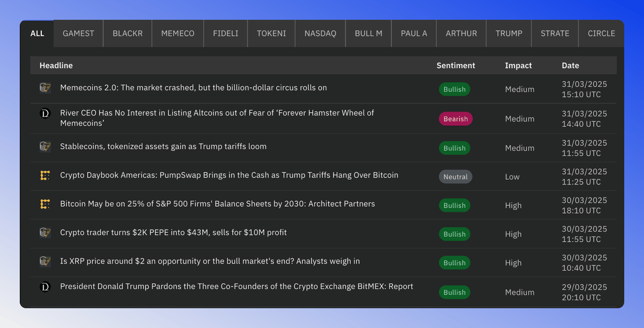This screenshot has width=644, height=328.
Task: Click date 31/03/2025 14:40 UTC
Action: [584, 119]
